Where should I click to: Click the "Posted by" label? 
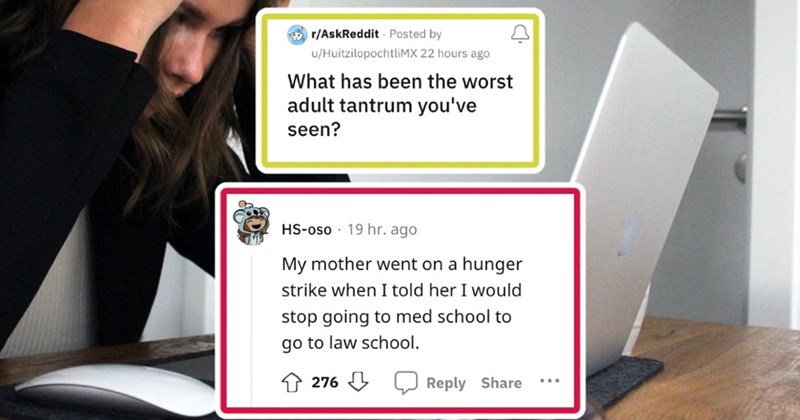point(415,34)
